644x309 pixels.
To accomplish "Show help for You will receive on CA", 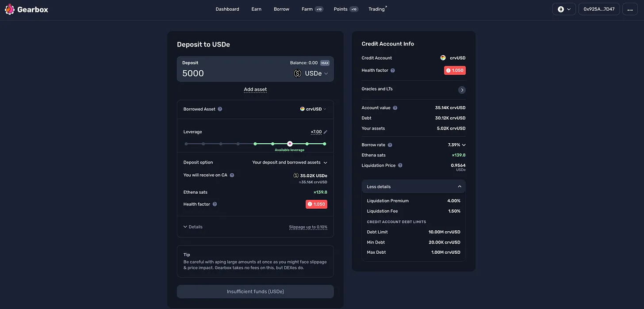I will tap(232, 175).
